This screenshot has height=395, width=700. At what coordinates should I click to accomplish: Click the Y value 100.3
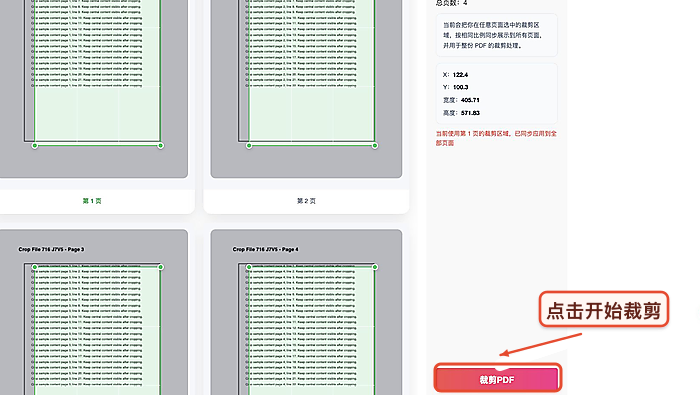460,87
